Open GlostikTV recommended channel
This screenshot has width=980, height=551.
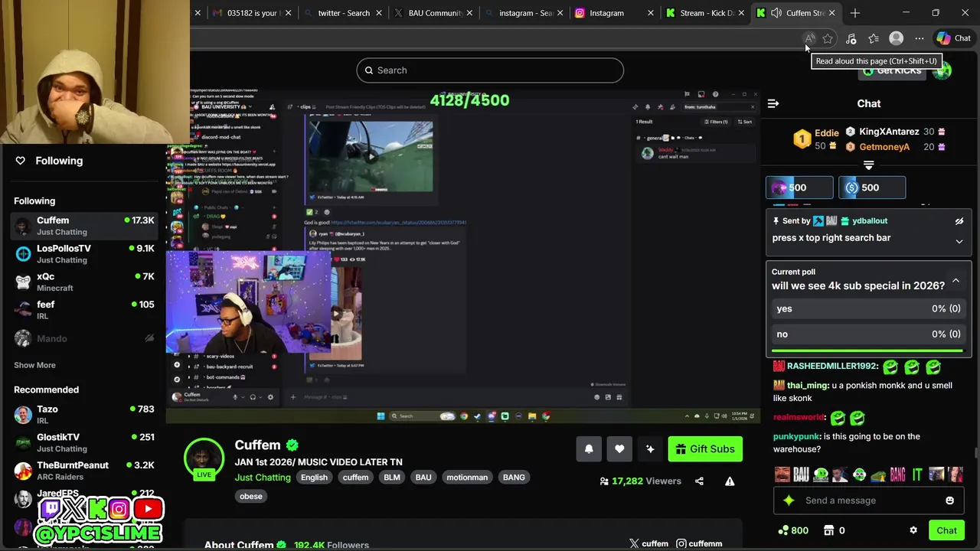(84, 442)
